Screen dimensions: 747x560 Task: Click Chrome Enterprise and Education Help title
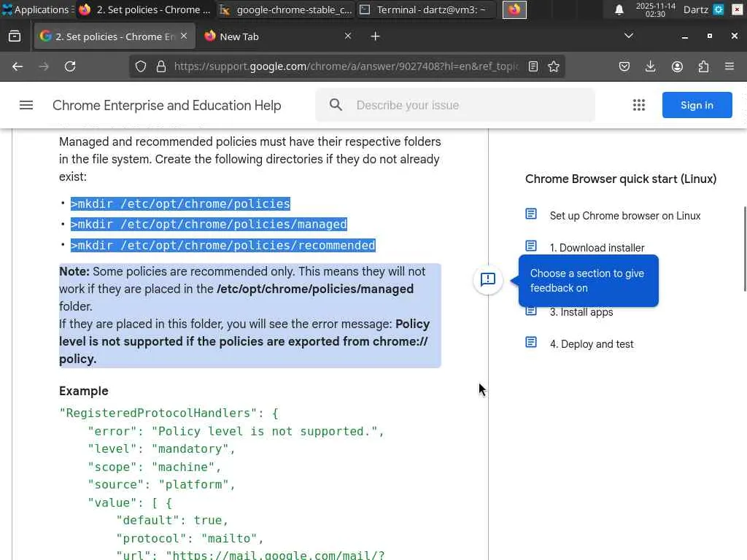coord(167,105)
